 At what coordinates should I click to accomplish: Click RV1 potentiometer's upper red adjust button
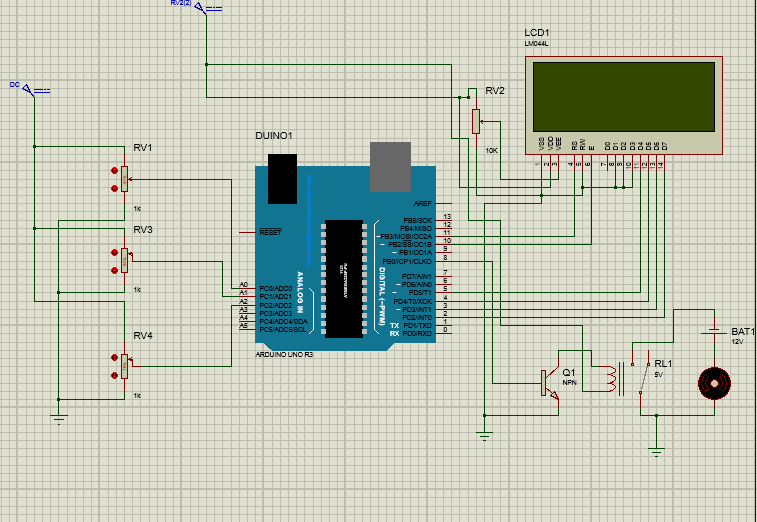coord(114,170)
